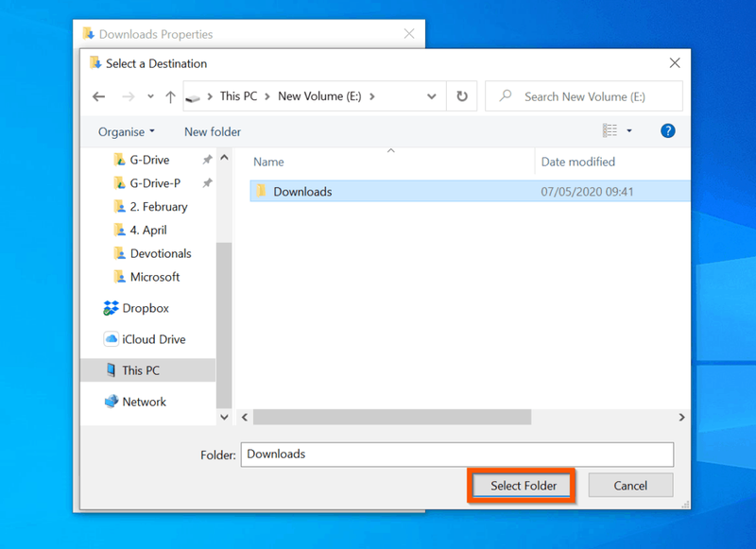Open the 2. February folder
This screenshot has height=549, width=756.
point(159,207)
